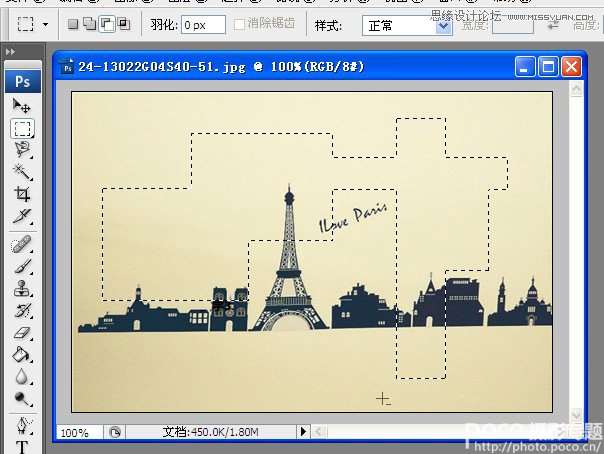Choose the Eraser tool
The image size is (604, 454).
click(x=22, y=333)
